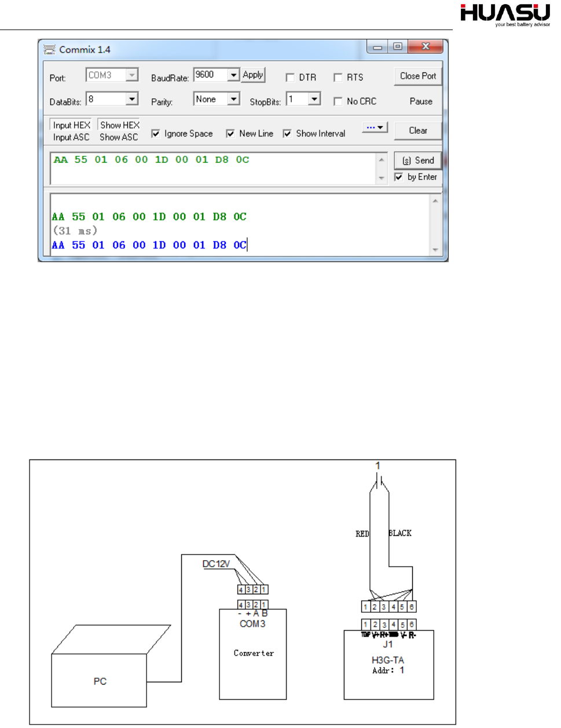Click the Converter box in diagram
The height and width of the screenshot is (728, 561).
pos(253,654)
